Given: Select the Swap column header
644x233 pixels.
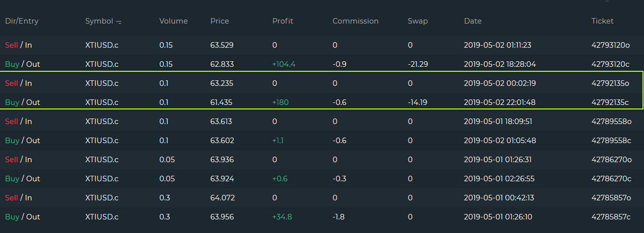Looking at the screenshot, I should pyautogui.click(x=418, y=21).
